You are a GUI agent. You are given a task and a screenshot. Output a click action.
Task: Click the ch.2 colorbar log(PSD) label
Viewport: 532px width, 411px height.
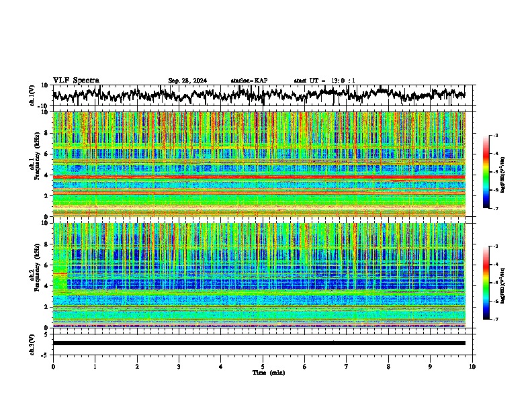pyautogui.click(x=503, y=286)
